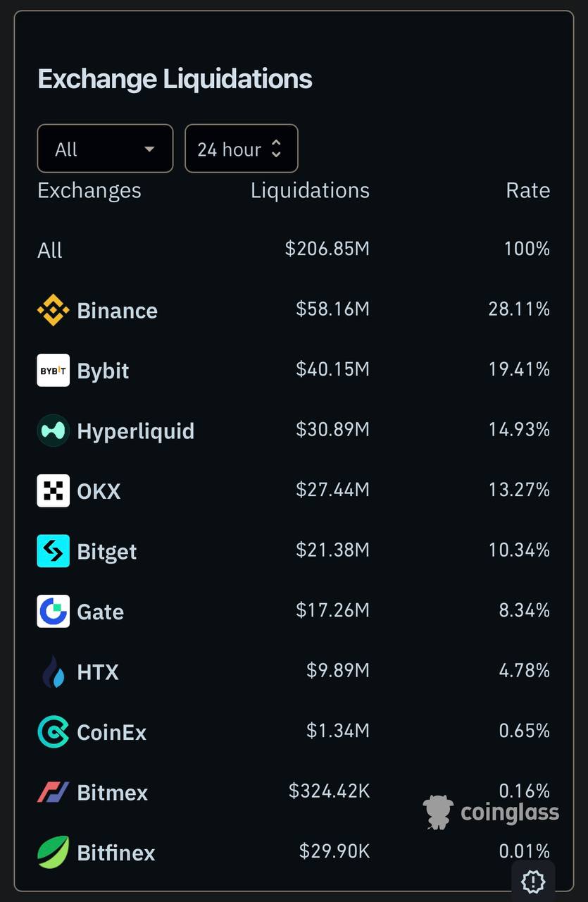
Task: Click the Bitget logo icon
Action: click(x=53, y=551)
